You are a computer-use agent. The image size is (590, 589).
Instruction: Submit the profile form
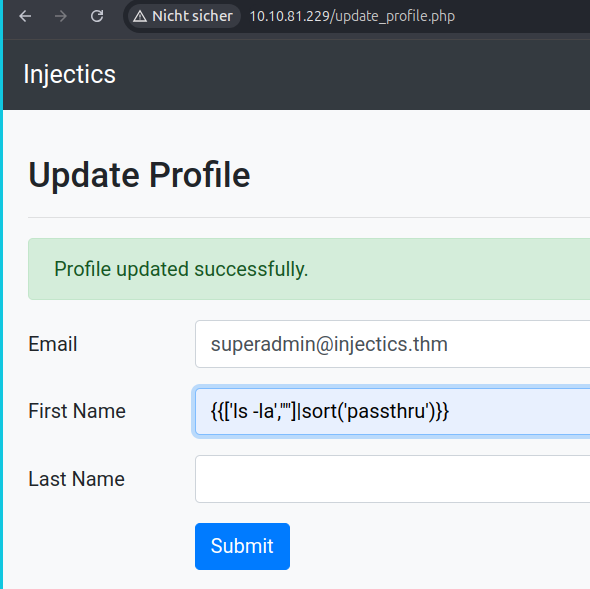(x=242, y=546)
